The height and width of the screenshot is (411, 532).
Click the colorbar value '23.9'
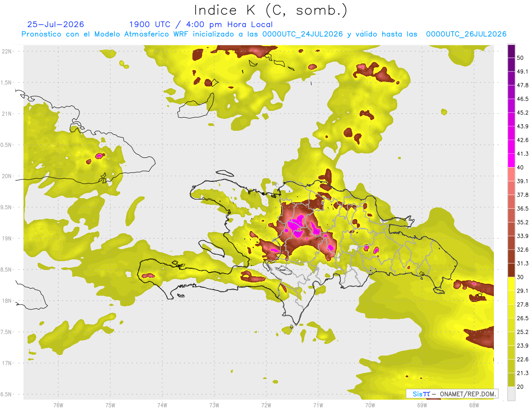(523, 345)
